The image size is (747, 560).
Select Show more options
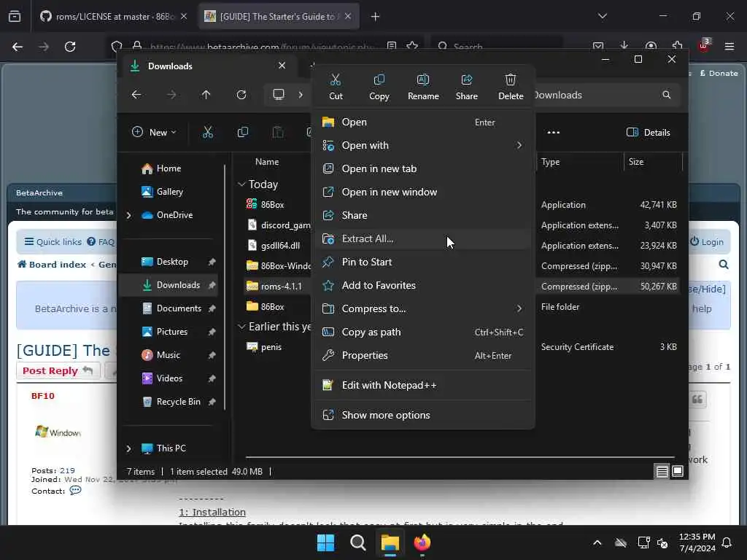422,415
